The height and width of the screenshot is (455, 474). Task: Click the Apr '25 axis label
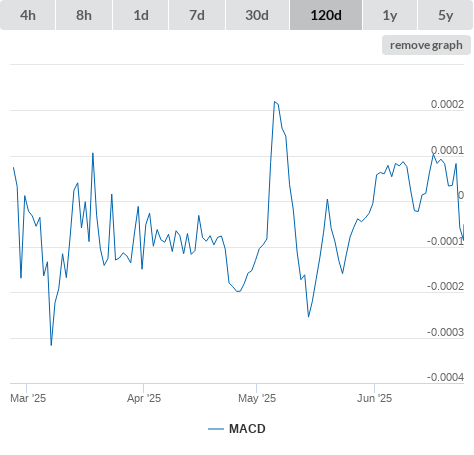(144, 398)
